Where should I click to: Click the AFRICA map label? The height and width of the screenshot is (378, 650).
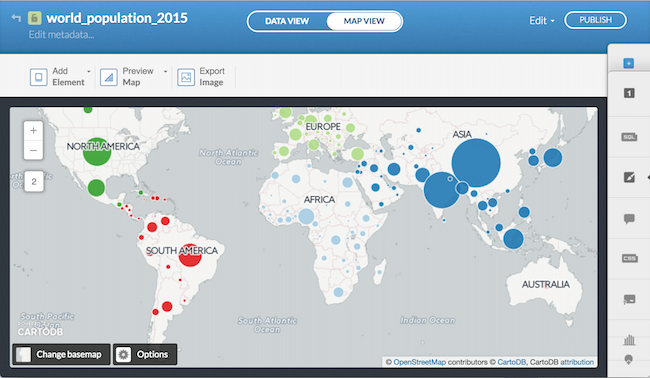tap(319, 200)
